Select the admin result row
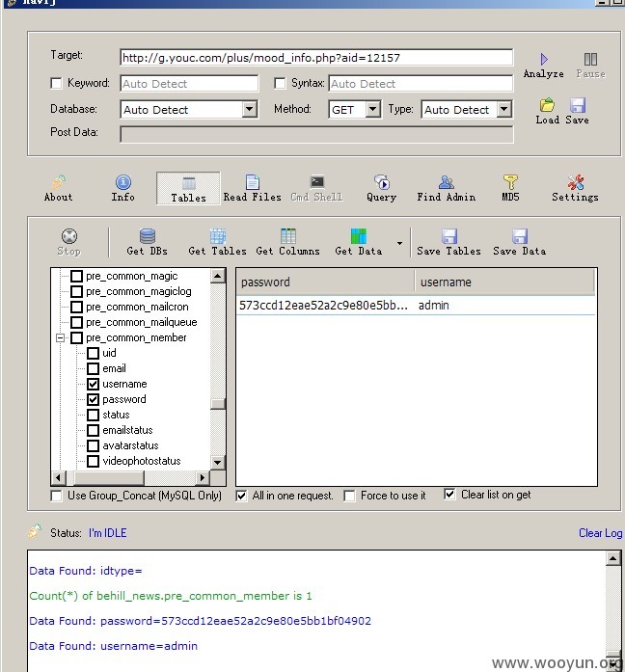 click(416, 306)
